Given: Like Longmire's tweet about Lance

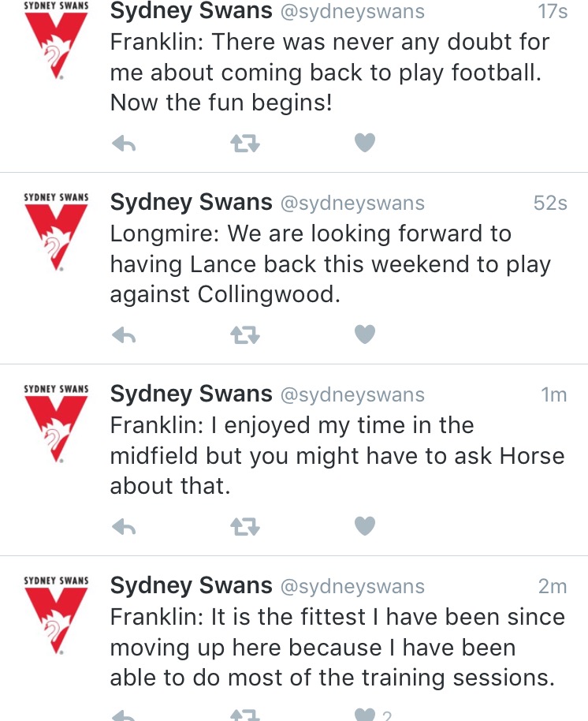Looking at the screenshot, I should tap(365, 334).
